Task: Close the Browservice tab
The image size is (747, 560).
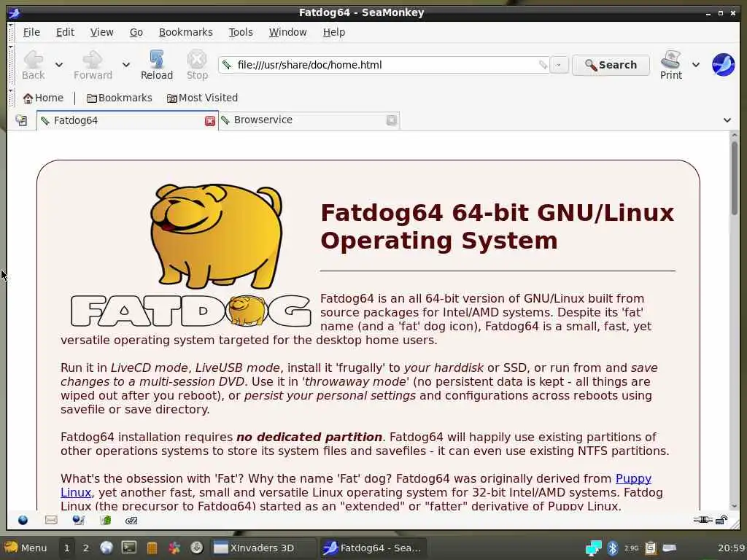Action: click(x=391, y=120)
